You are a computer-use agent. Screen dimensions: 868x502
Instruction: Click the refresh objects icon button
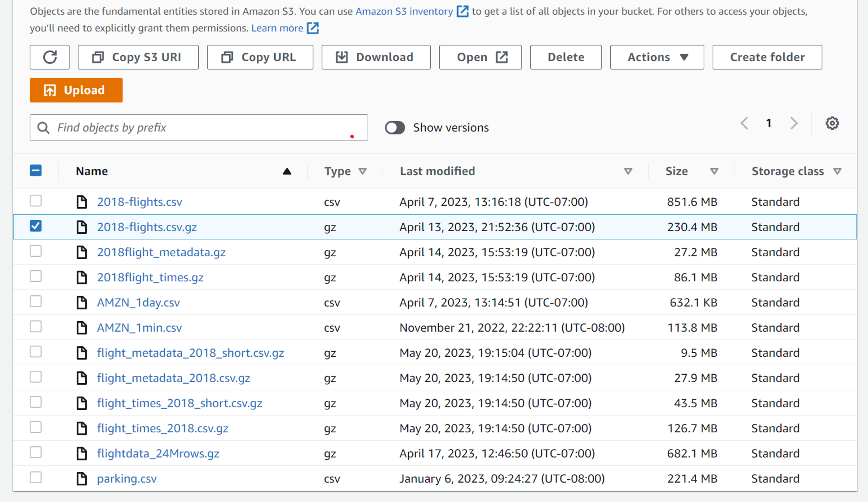tap(50, 57)
